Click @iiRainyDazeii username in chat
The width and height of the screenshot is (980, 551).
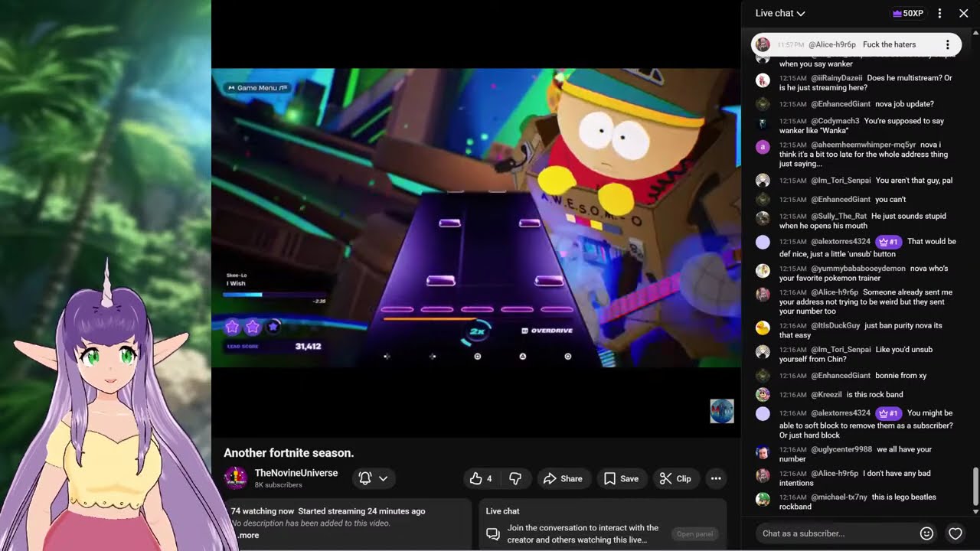point(836,78)
